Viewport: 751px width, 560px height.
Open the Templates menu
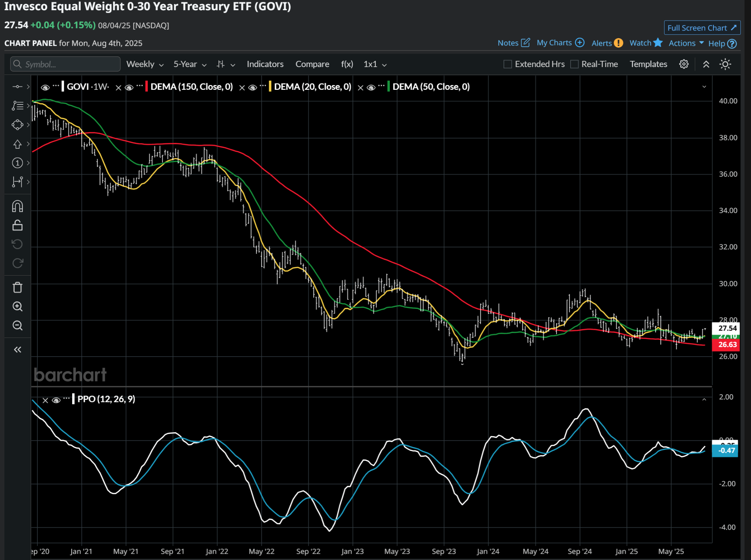648,64
